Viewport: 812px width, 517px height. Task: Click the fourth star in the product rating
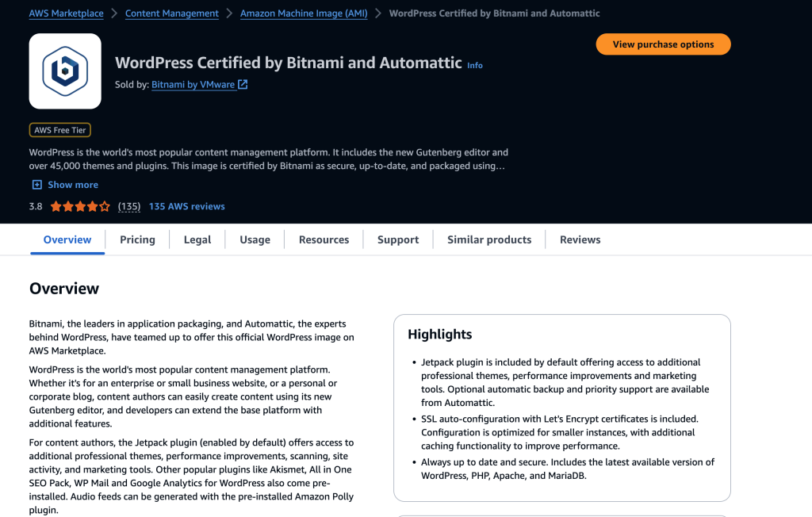[91, 205]
